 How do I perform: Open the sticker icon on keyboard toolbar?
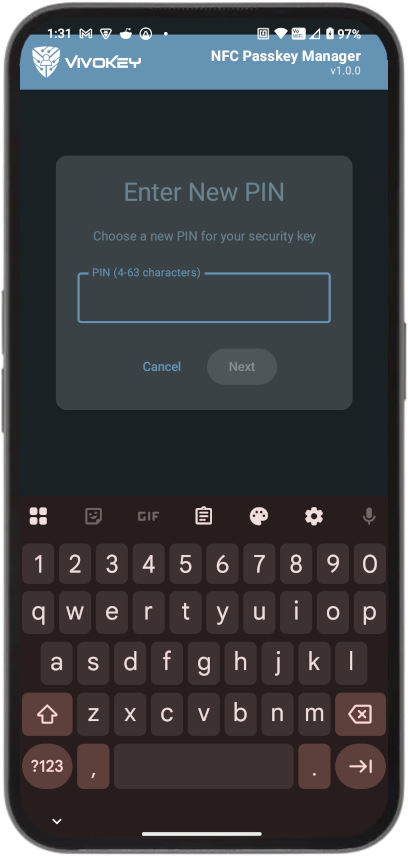pyautogui.click(x=93, y=516)
